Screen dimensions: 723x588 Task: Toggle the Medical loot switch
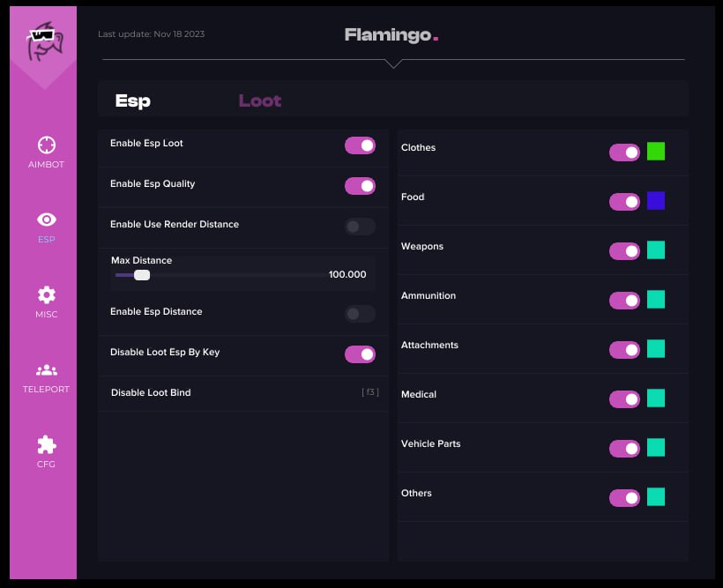click(624, 399)
